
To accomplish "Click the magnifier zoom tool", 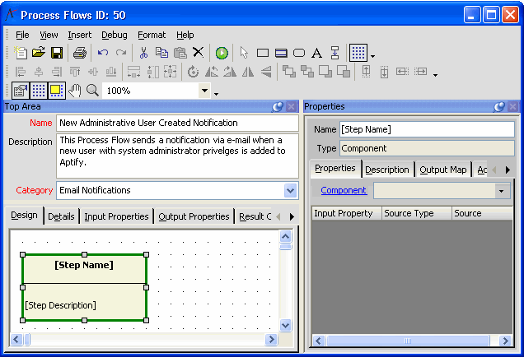I will [92, 90].
